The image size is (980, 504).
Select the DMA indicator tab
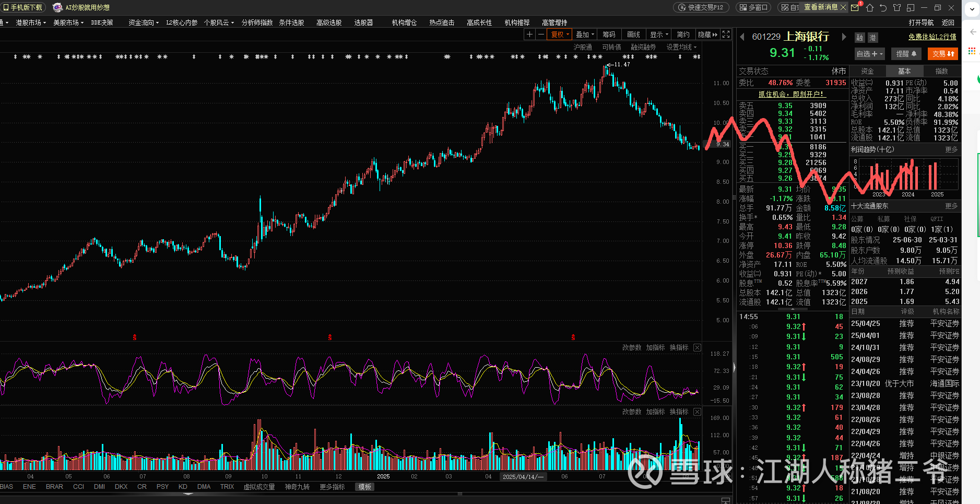click(204, 487)
